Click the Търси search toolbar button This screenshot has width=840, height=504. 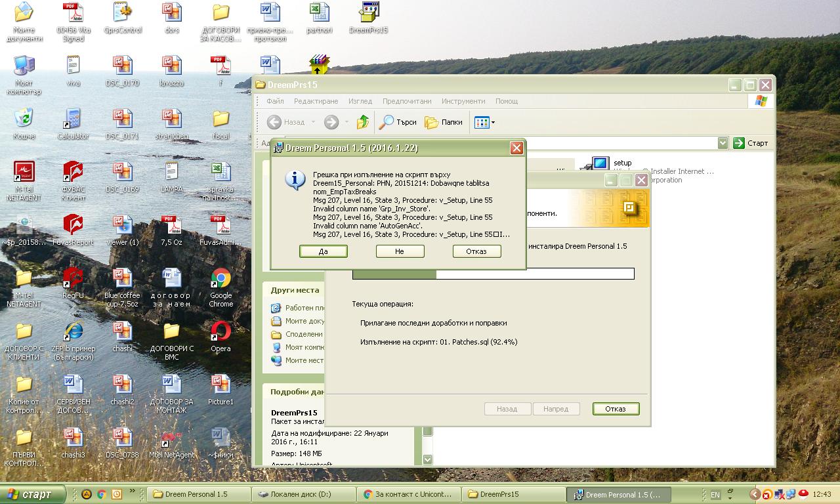(x=398, y=122)
